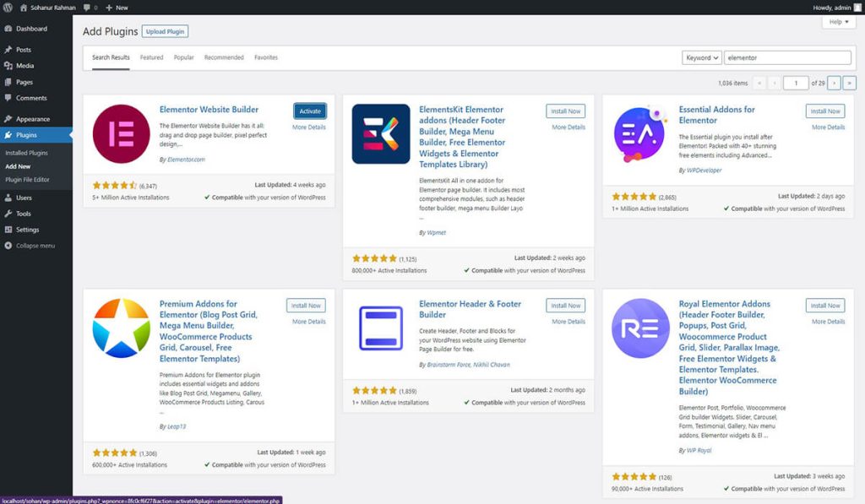Switch to the Featured tab
Viewport: 865px width, 504px height.
tap(152, 57)
